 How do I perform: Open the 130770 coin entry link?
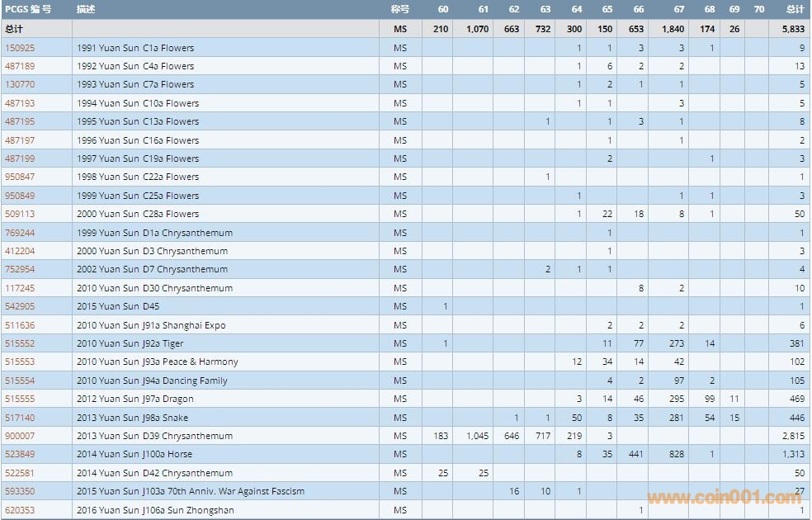pyautogui.click(x=20, y=84)
